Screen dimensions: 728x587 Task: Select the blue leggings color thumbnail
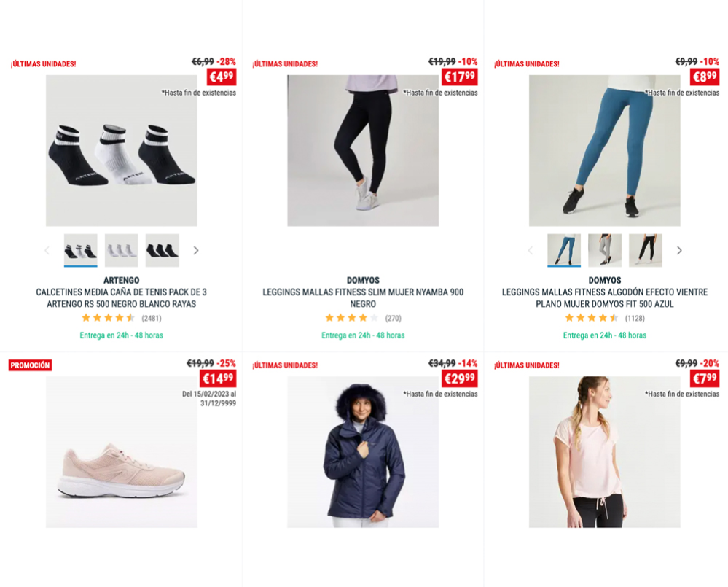click(x=563, y=250)
